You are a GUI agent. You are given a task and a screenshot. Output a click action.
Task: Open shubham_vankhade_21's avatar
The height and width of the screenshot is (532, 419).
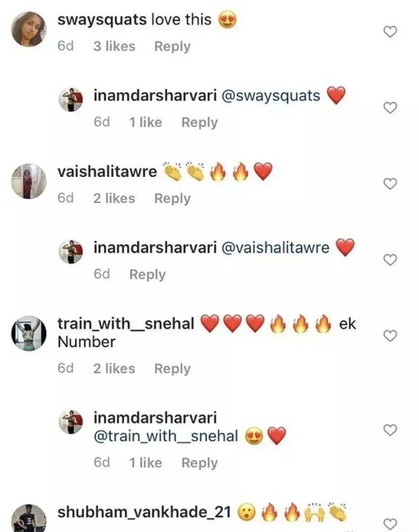coord(29,519)
